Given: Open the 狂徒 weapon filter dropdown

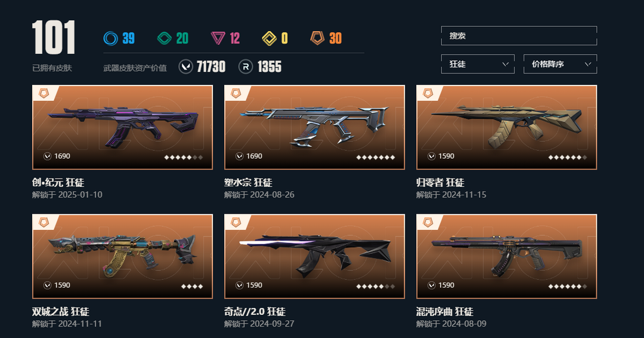Looking at the screenshot, I should click(x=478, y=64).
